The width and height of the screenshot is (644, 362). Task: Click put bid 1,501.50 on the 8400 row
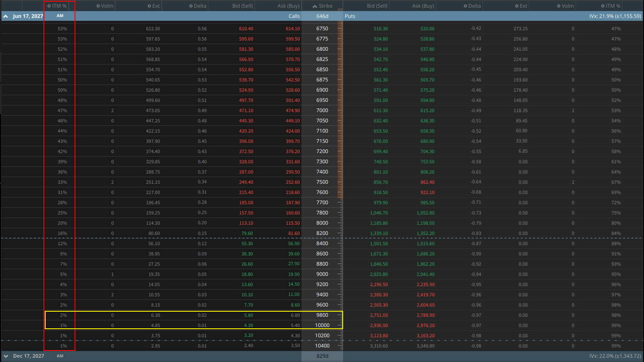(x=379, y=243)
